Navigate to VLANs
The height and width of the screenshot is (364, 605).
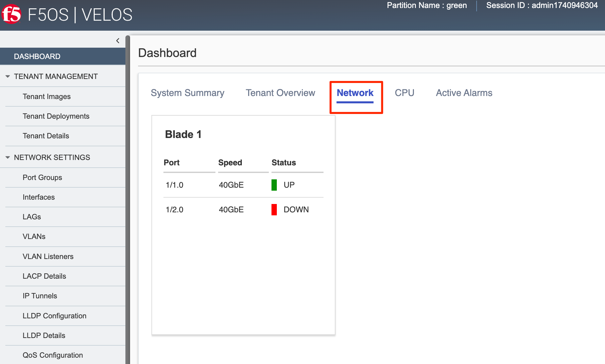34,237
